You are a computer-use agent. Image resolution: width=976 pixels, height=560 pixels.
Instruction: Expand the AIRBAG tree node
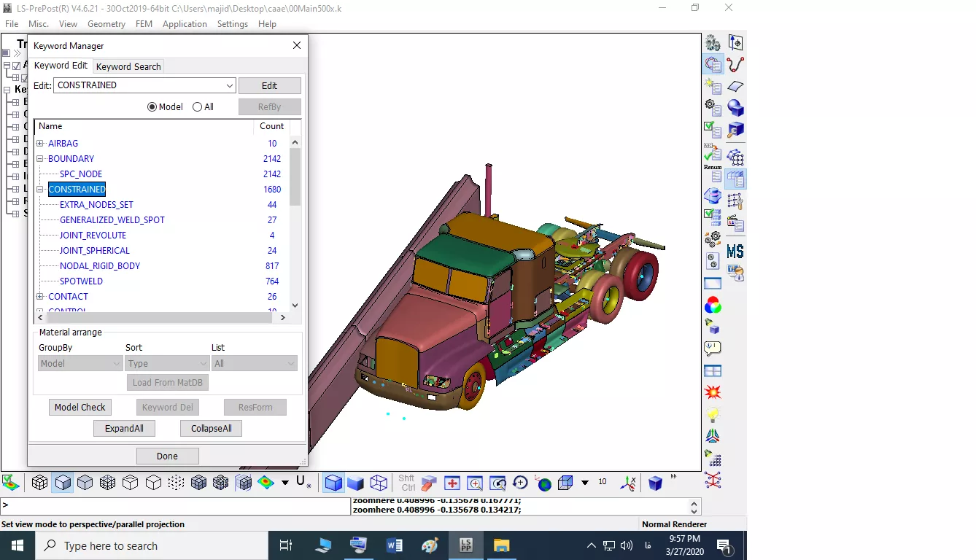coord(40,144)
